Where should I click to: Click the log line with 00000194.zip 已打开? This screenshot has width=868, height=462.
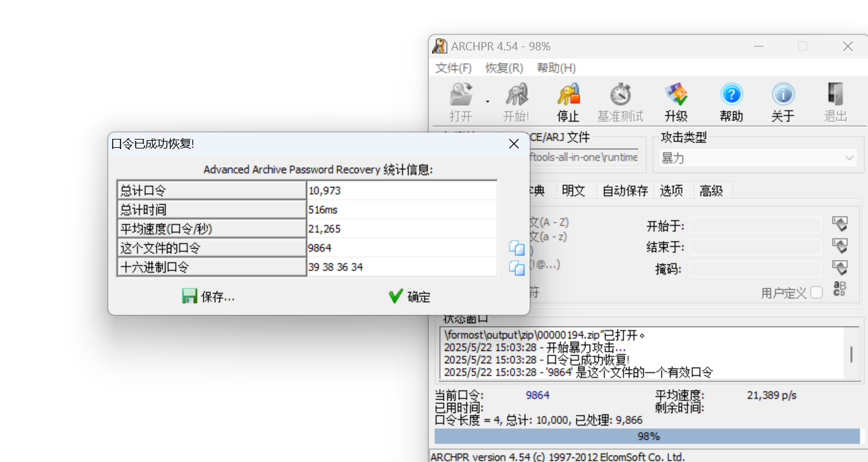click(x=545, y=335)
